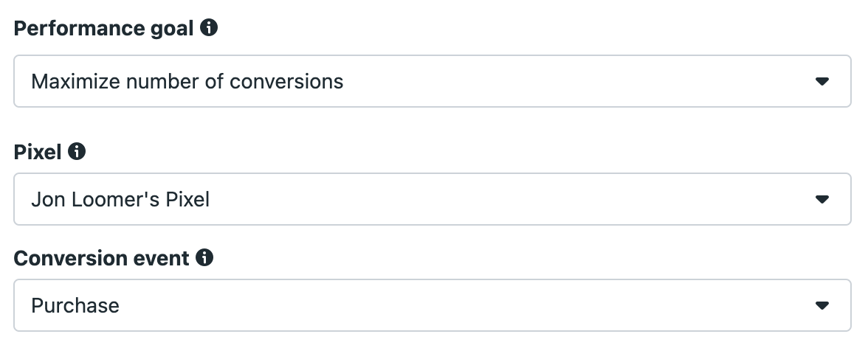
Task: Click the Conversion event heading label
Action: pos(101,258)
